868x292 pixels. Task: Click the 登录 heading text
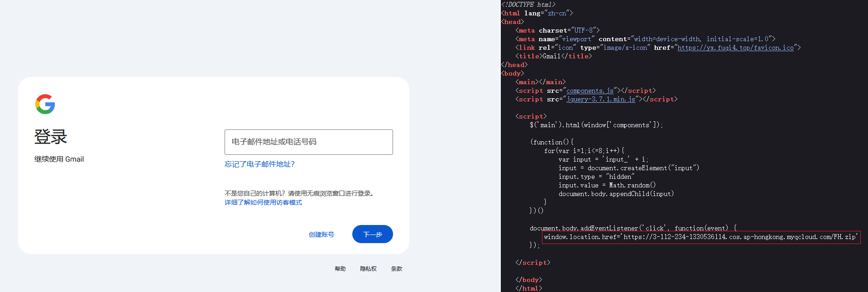tap(51, 137)
